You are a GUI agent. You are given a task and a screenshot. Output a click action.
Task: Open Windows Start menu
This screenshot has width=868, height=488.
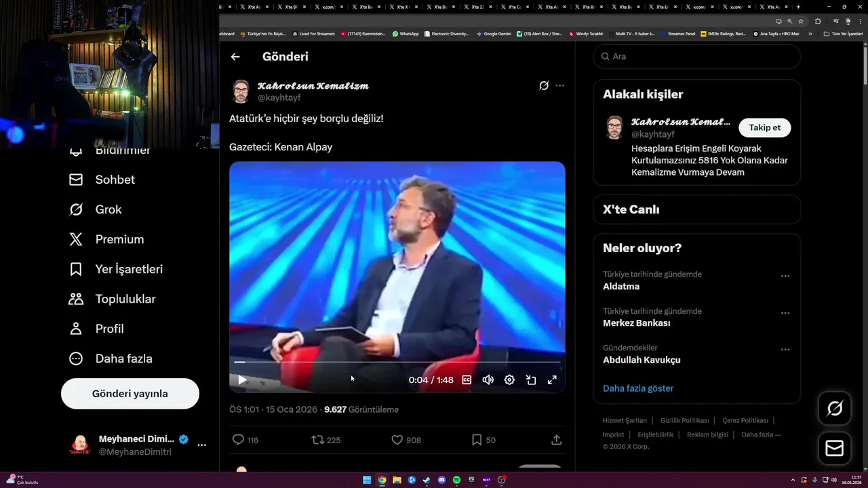(367, 480)
